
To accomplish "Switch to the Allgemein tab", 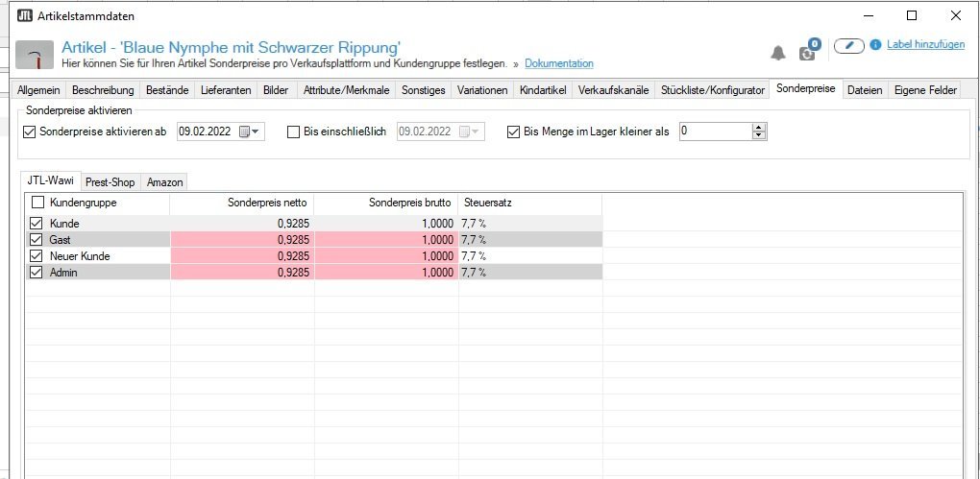I will tap(38, 90).
